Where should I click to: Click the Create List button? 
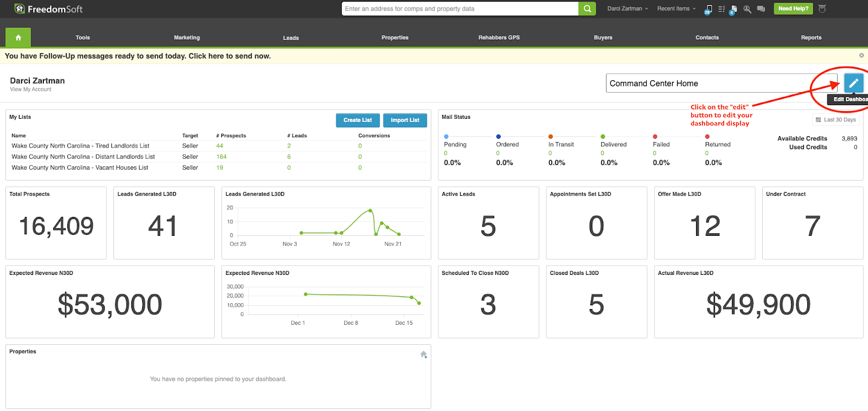pyautogui.click(x=358, y=120)
